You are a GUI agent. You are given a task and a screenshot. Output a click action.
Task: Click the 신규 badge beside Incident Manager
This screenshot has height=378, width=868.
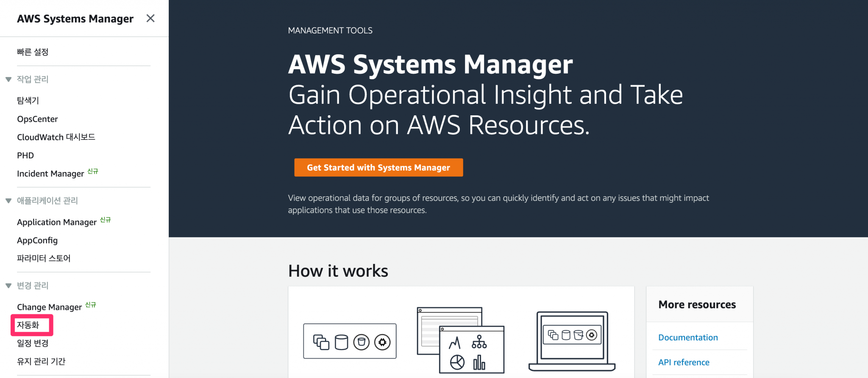tap(93, 171)
